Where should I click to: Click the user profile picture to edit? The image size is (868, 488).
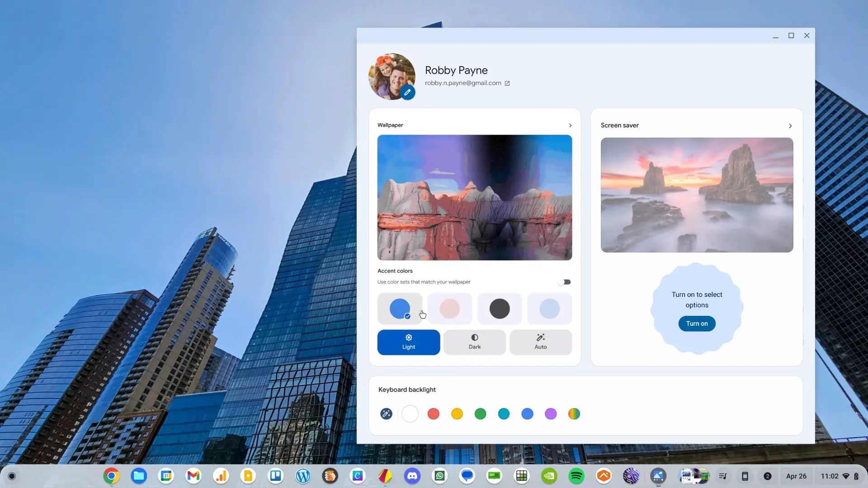pos(408,92)
